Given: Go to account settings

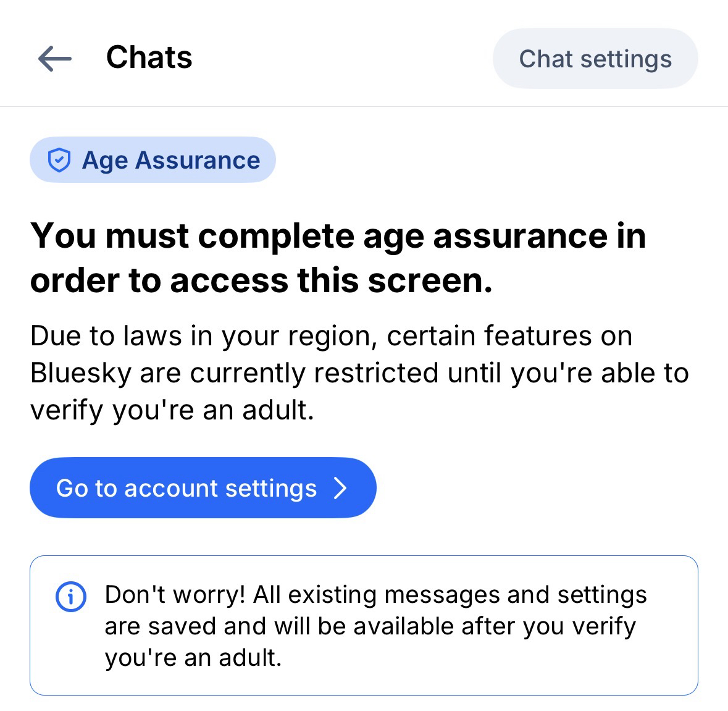Looking at the screenshot, I should click(203, 488).
